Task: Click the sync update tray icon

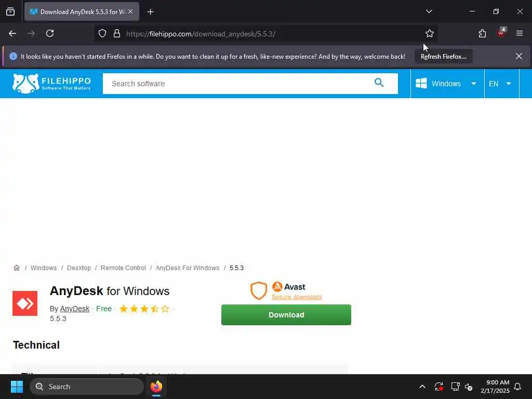Action: pyautogui.click(x=438, y=387)
